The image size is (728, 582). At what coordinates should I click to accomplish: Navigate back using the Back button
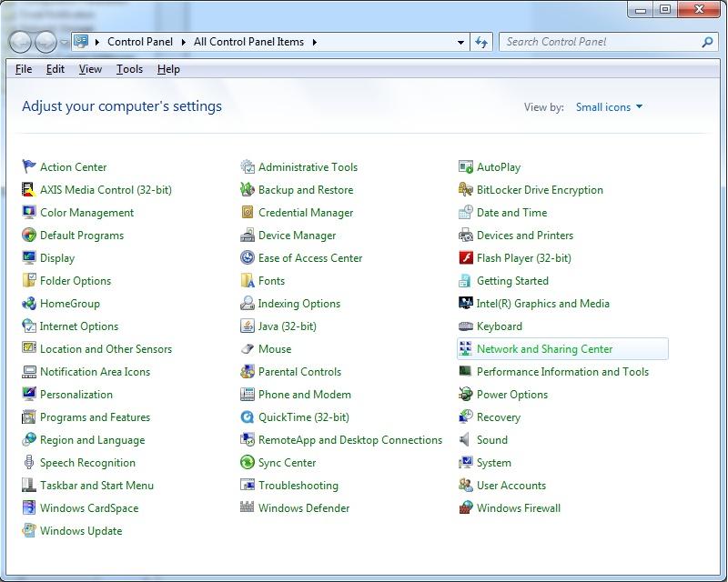21,41
